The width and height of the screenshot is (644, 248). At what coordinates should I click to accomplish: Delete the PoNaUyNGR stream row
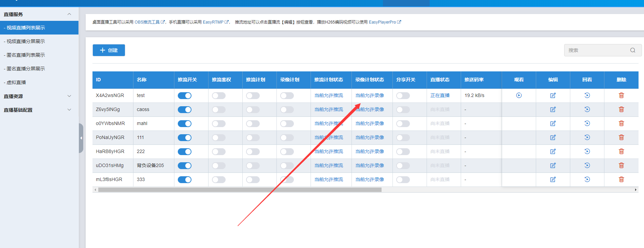tap(621, 137)
